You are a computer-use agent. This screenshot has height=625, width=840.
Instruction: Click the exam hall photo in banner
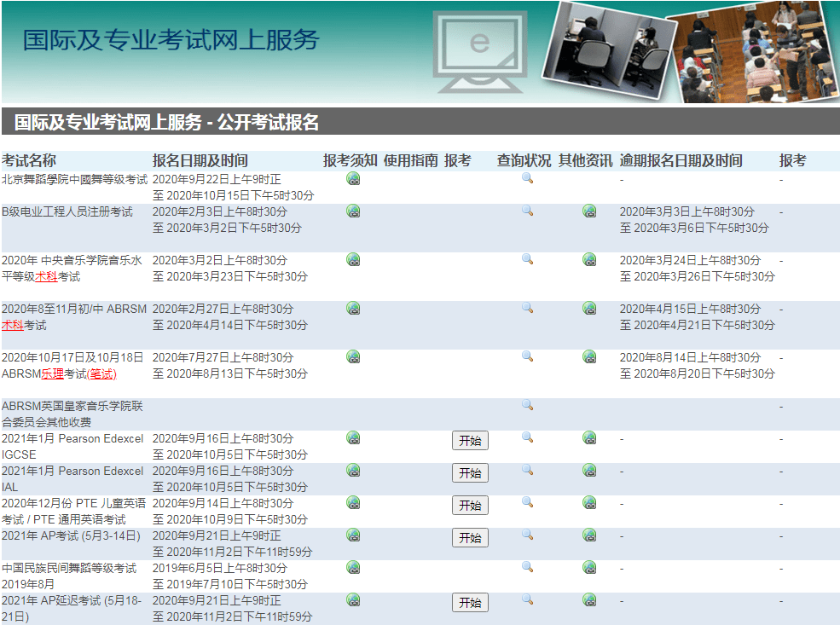(x=753, y=51)
